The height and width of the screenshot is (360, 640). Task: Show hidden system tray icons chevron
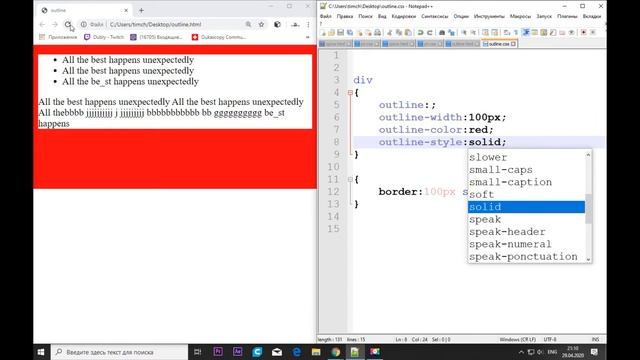(521, 352)
